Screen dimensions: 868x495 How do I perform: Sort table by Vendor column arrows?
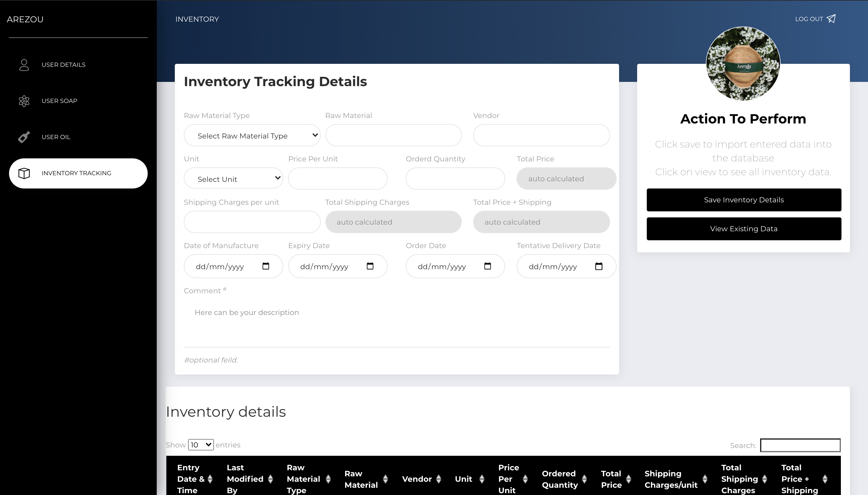click(x=439, y=479)
